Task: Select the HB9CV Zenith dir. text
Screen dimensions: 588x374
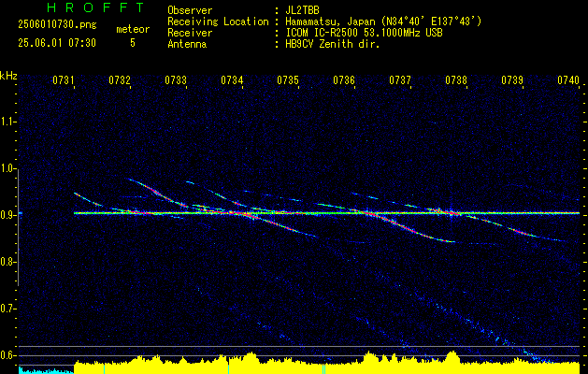Action: tap(332, 44)
